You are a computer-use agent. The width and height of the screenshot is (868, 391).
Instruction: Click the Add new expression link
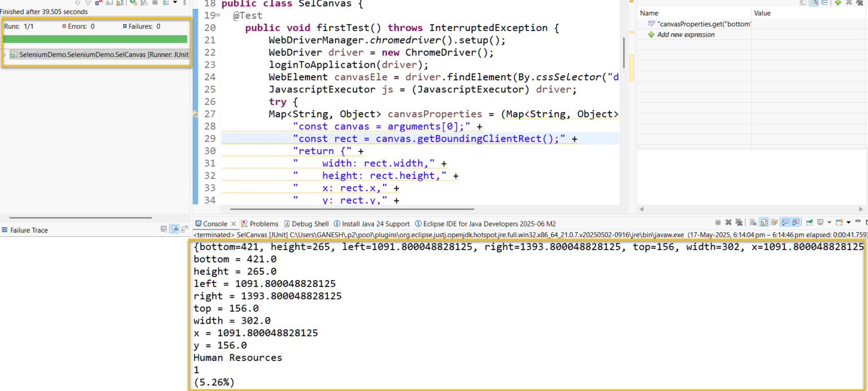pyautogui.click(x=687, y=34)
